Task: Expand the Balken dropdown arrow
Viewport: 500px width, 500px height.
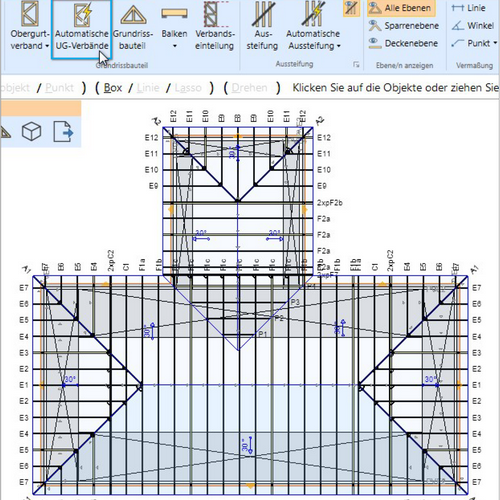Action: (174, 46)
